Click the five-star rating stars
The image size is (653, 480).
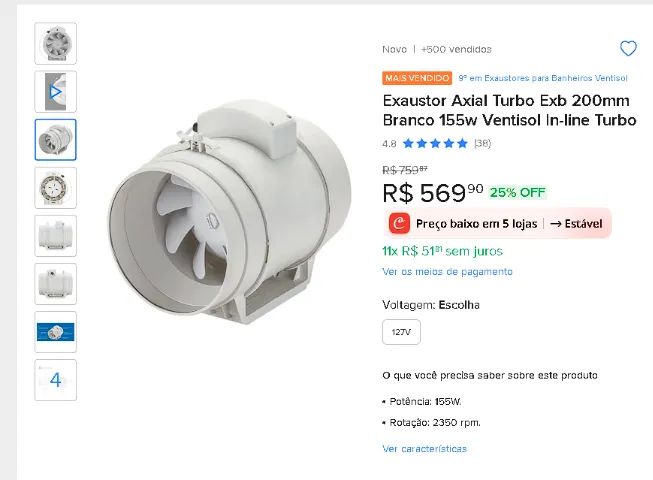pos(435,143)
